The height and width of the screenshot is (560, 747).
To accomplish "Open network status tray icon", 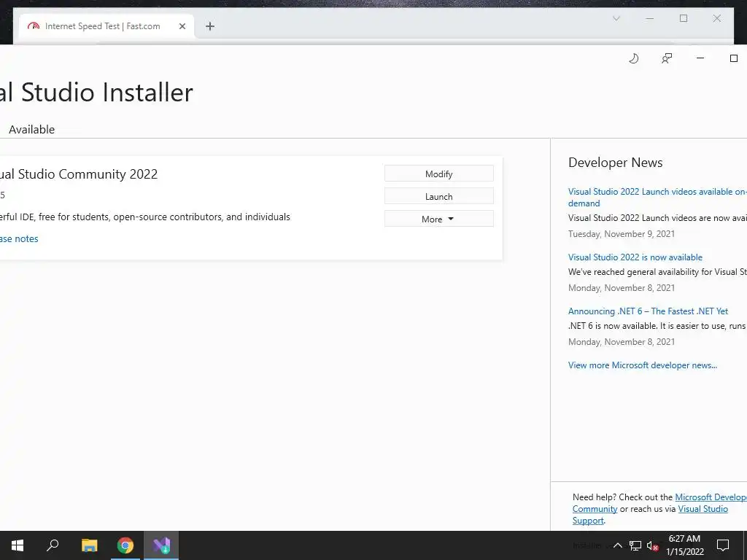I will (x=635, y=545).
